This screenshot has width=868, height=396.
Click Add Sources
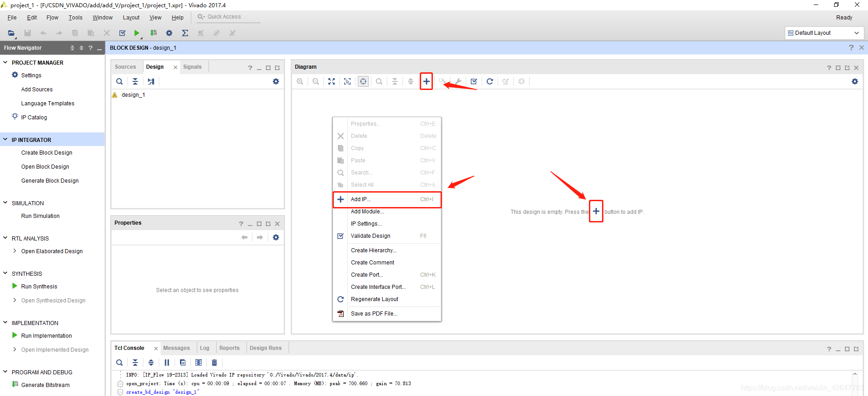tap(37, 90)
